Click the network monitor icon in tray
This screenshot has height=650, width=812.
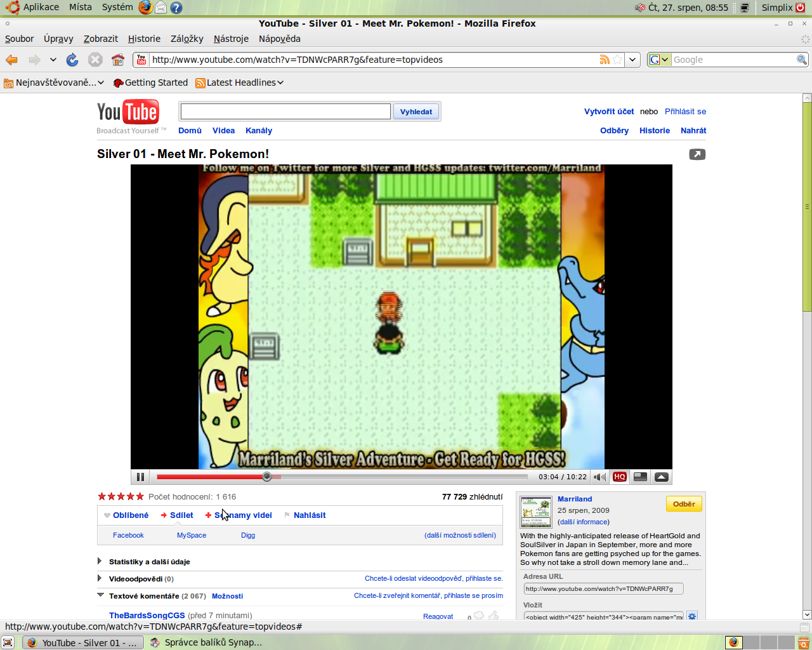745,8
